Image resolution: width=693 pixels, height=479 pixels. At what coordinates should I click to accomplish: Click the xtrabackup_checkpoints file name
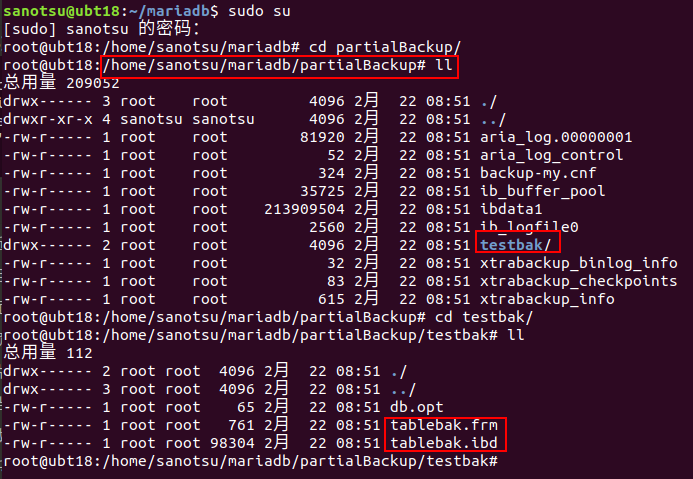coord(578,281)
